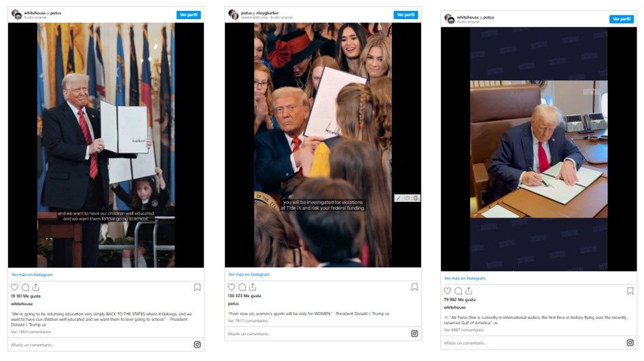Like the middle potus post
644x361 pixels.
(x=232, y=287)
